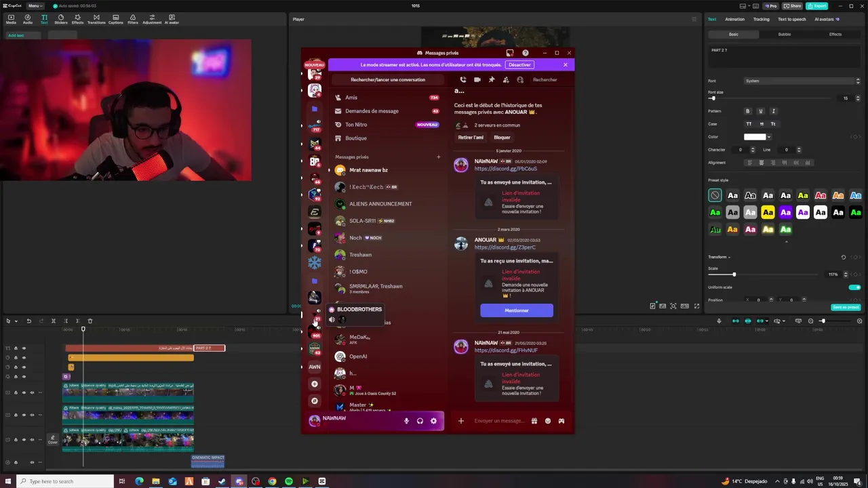The width and height of the screenshot is (868, 488).
Task: Open the AI avatar panel
Action: (172, 19)
